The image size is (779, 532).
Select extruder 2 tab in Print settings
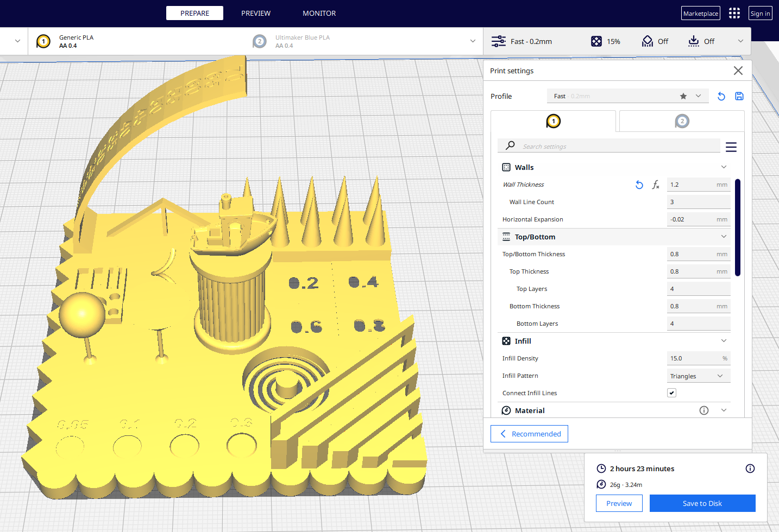[682, 121]
